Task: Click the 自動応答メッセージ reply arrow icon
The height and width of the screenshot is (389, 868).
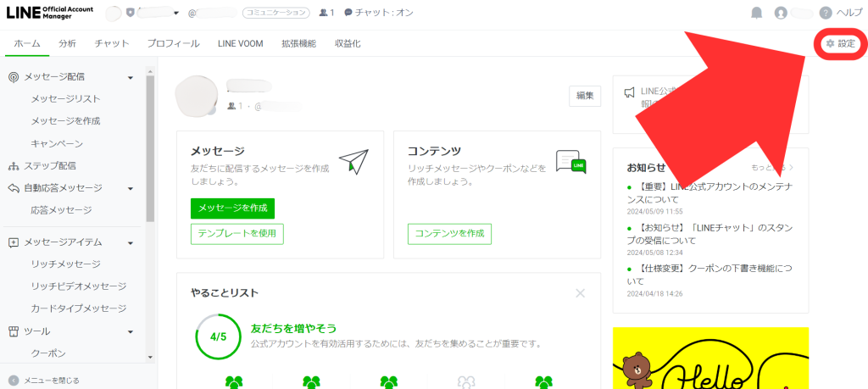Action: [x=14, y=188]
